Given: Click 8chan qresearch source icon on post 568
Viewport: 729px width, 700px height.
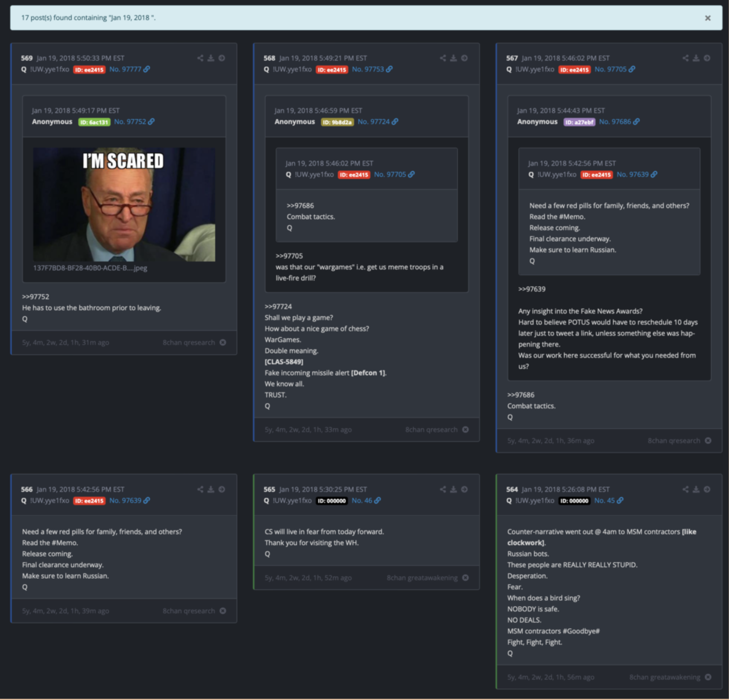Looking at the screenshot, I should (465, 429).
